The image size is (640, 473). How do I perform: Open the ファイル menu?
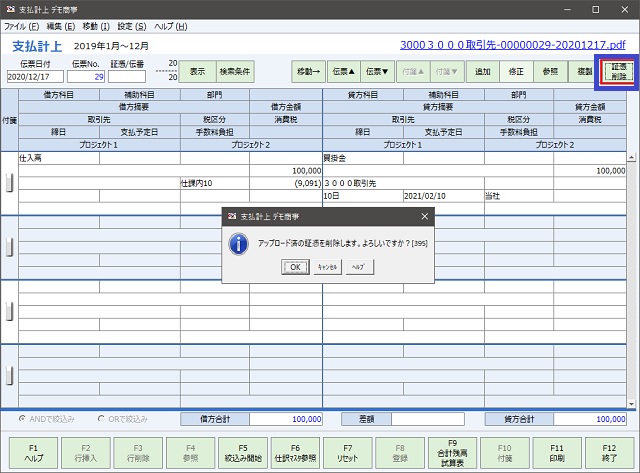tap(22, 27)
